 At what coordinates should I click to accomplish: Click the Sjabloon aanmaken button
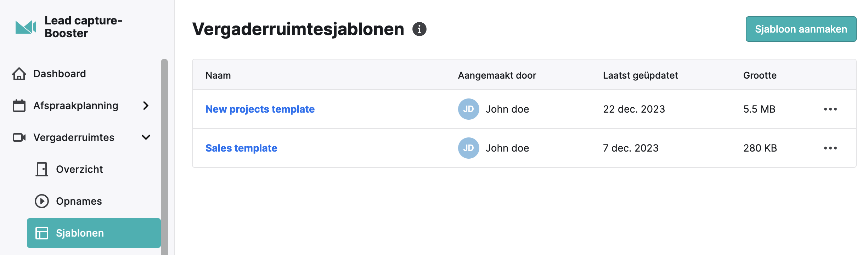[x=801, y=29]
